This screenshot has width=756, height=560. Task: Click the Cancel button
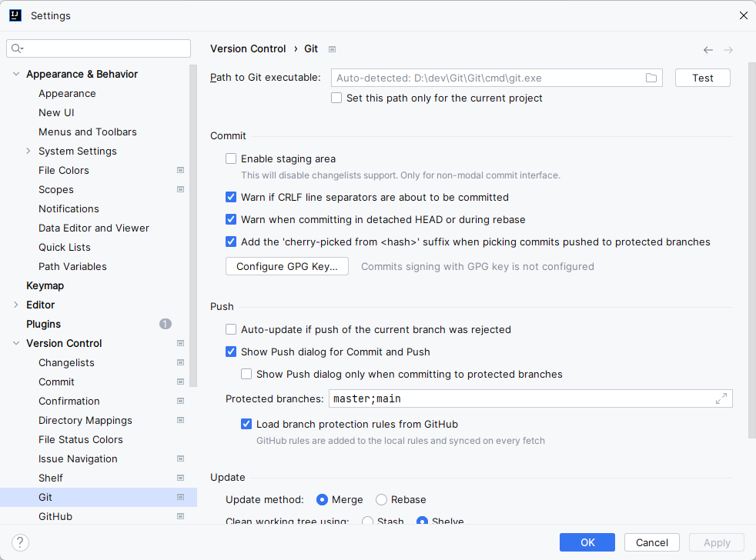click(652, 542)
